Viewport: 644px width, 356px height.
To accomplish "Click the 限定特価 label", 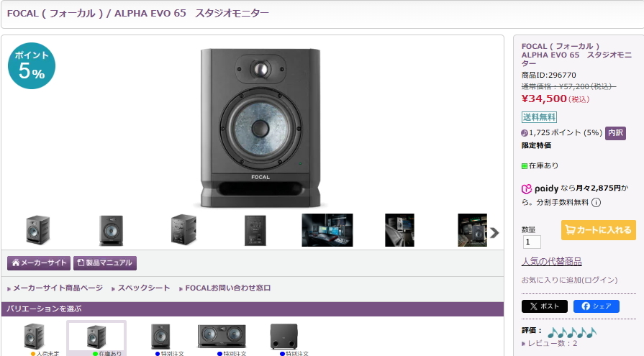I will (536, 145).
